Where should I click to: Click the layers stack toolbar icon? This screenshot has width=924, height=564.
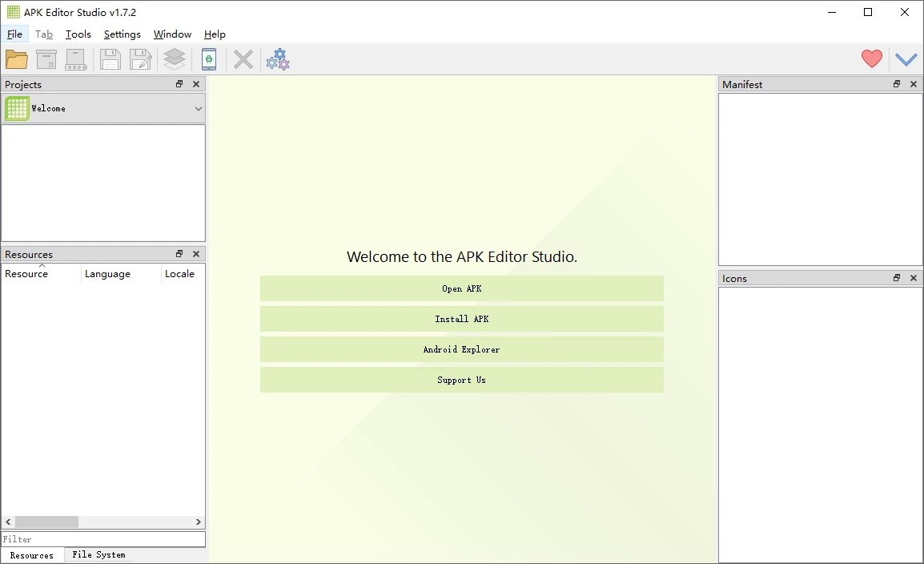point(175,59)
